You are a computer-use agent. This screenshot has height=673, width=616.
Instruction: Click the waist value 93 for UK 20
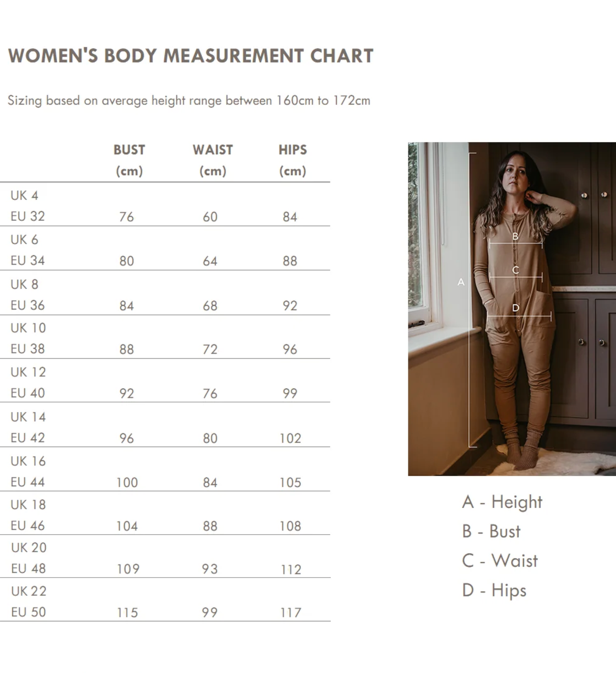(x=210, y=569)
